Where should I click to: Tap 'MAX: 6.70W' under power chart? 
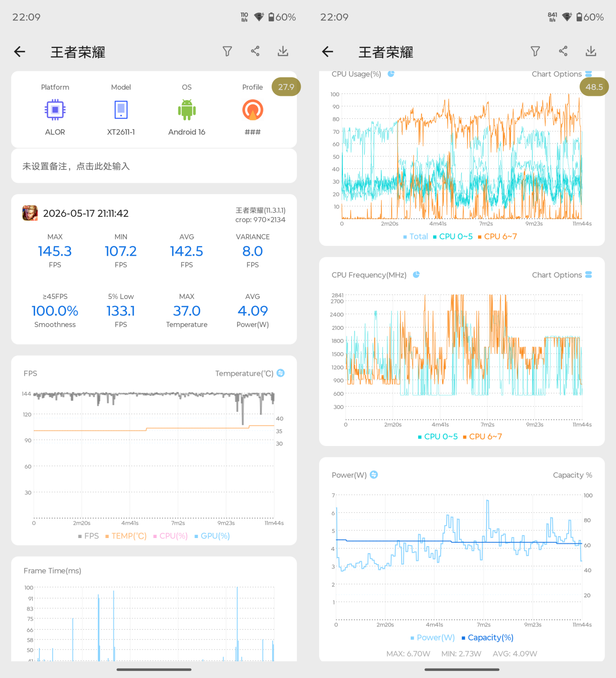click(408, 654)
